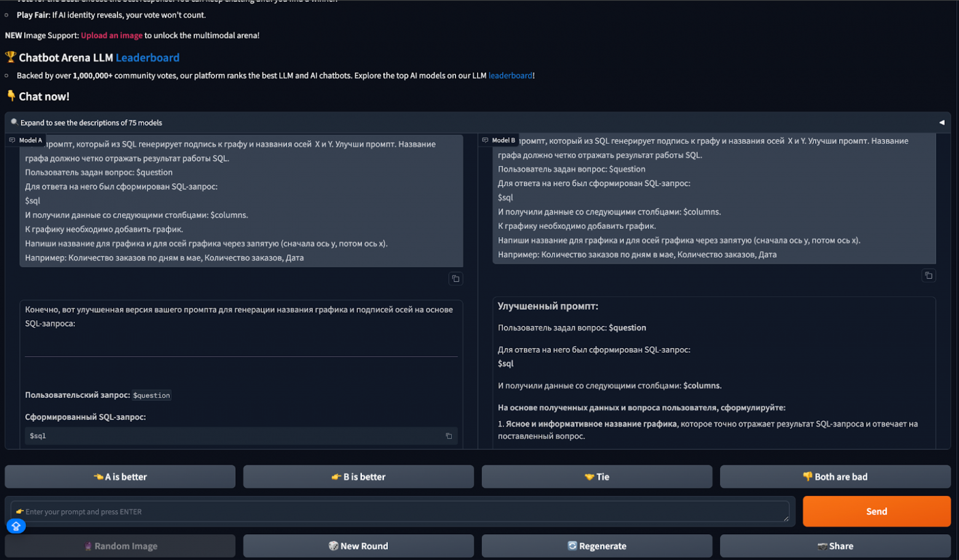959x560 pixels.
Task: Focus the prompt input field
Action: pos(400,511)
